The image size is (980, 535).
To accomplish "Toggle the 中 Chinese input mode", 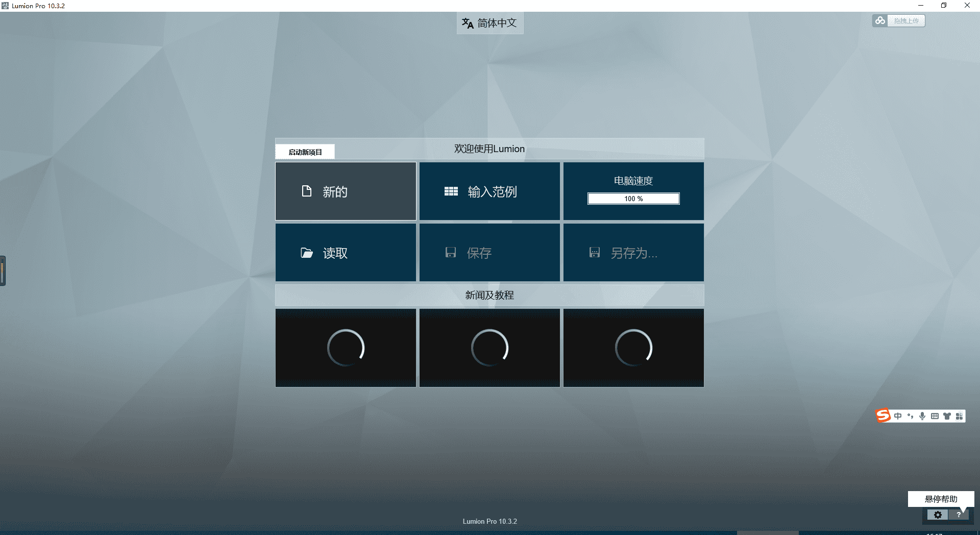I will [x=898, y=416].
